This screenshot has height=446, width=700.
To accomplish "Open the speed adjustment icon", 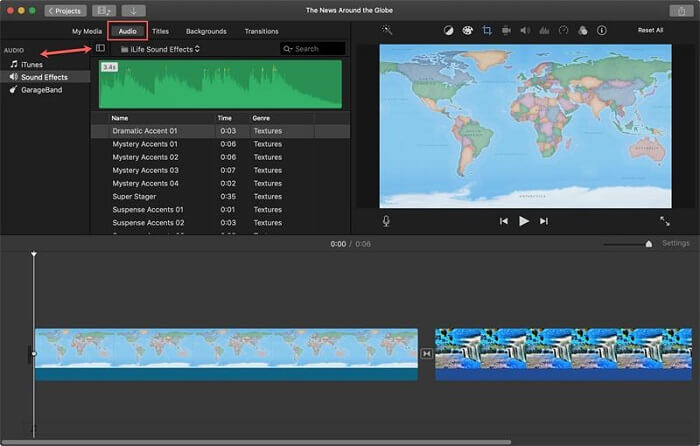I will coord(563,30).
